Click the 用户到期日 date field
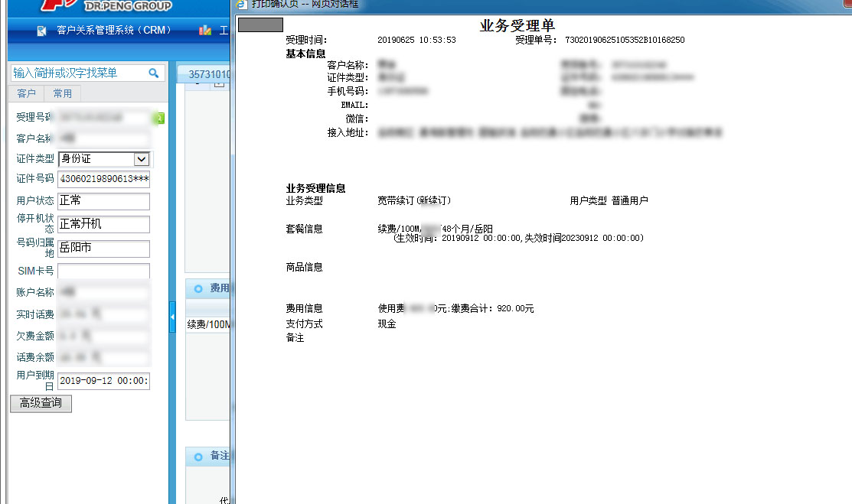 [103, 381]
